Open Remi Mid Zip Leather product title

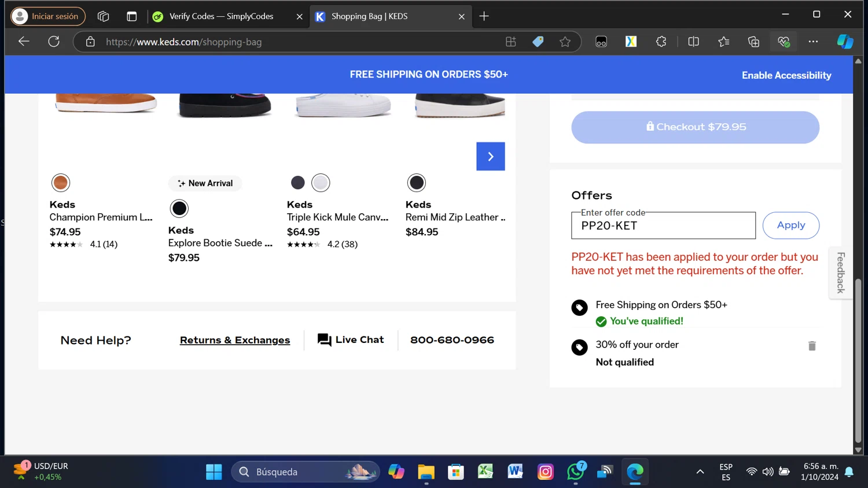pos(455,217)
